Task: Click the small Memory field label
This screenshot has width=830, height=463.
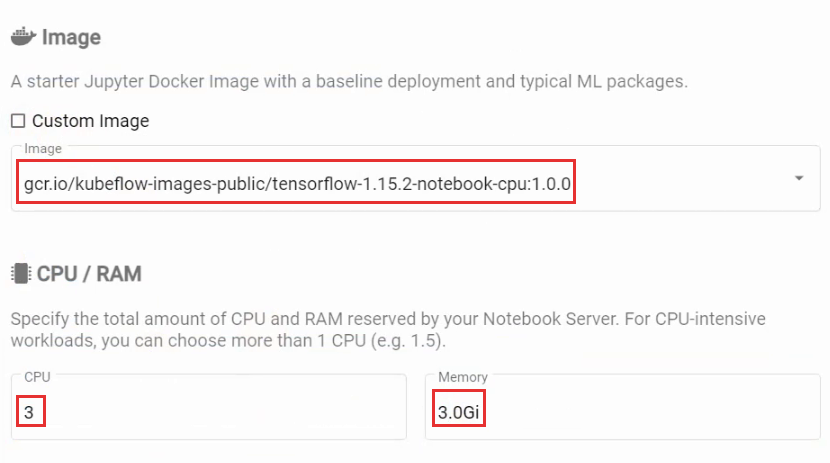Action: pyautogui.click(x=463, y=377)
